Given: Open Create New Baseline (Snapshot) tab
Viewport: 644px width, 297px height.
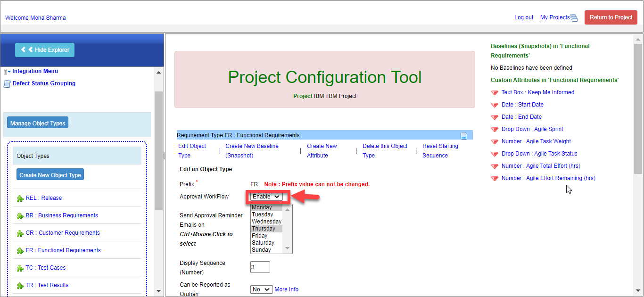Looking at the screenshot, I should [252, 151].
